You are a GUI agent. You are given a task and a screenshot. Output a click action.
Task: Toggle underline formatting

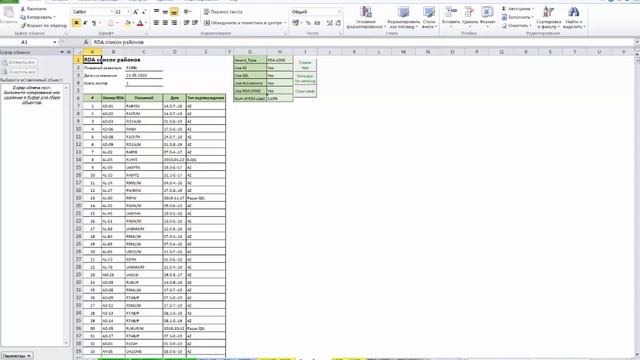pos(93,23)
